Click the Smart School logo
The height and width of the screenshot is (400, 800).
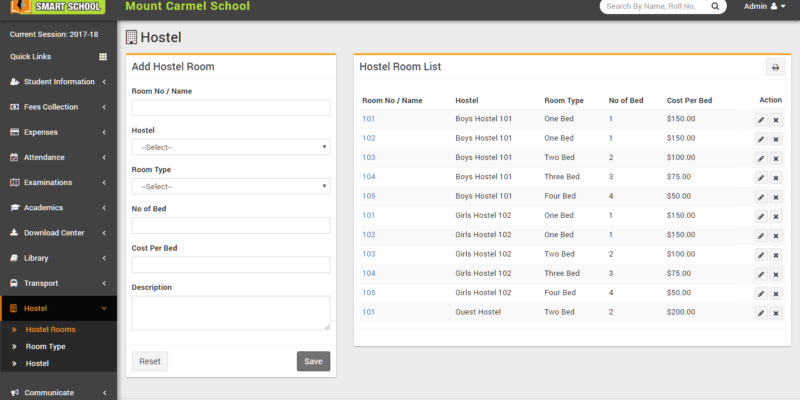coord(58,8)
